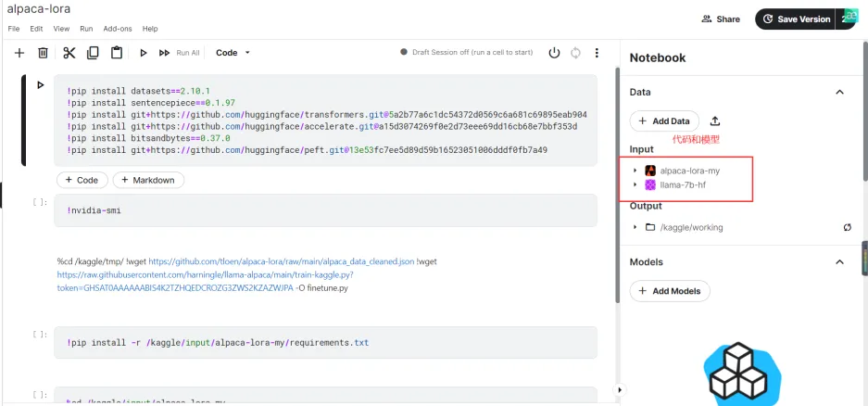The height and width of the screenshot is (406, 868).
Task: Collapse the Models section chevron
Action: point(840,261)
